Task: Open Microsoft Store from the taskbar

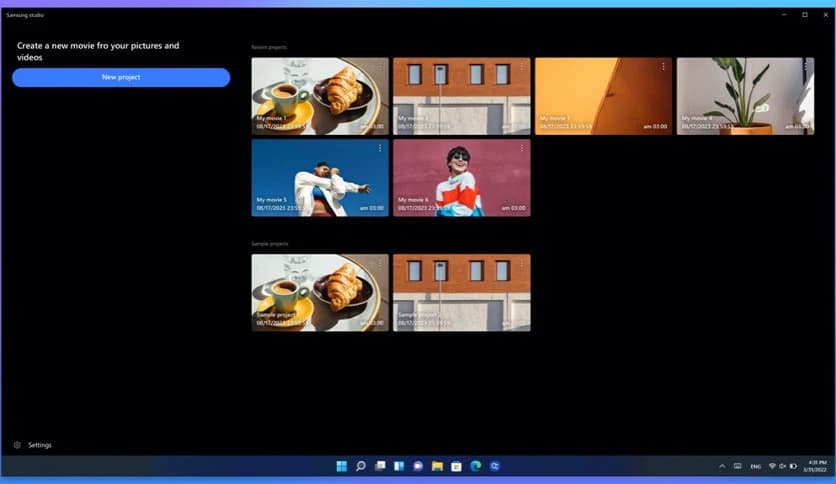Action: tap(456, 466)
